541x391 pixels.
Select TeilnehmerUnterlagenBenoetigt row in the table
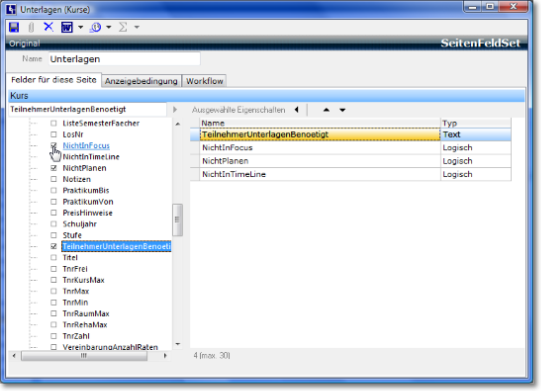[351, 135]
